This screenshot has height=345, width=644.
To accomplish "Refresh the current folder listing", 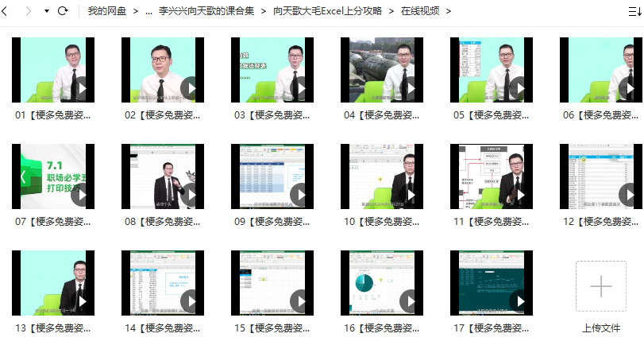I will click(x=63, y=11).
